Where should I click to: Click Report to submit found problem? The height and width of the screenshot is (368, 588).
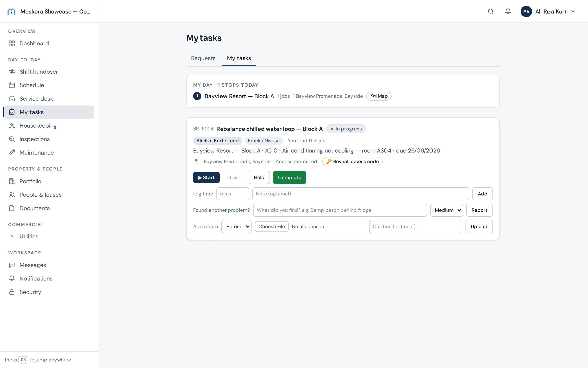[x=479, y=210]
